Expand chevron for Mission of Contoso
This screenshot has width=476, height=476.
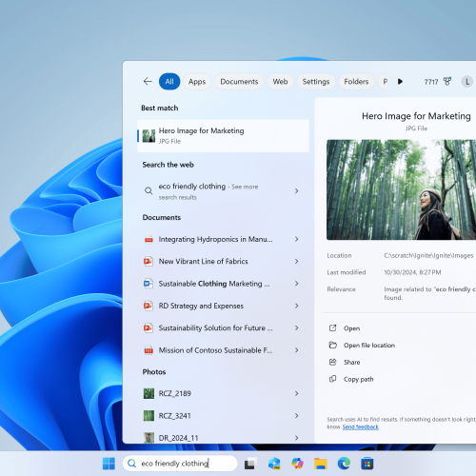click(296, 350)
